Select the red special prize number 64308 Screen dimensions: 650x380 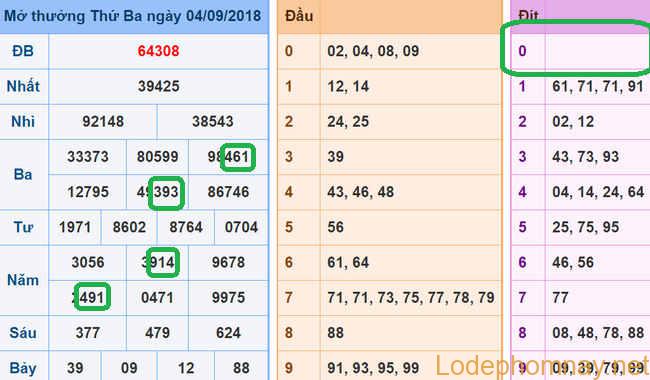pyautogui.click(x=158, y=51)
